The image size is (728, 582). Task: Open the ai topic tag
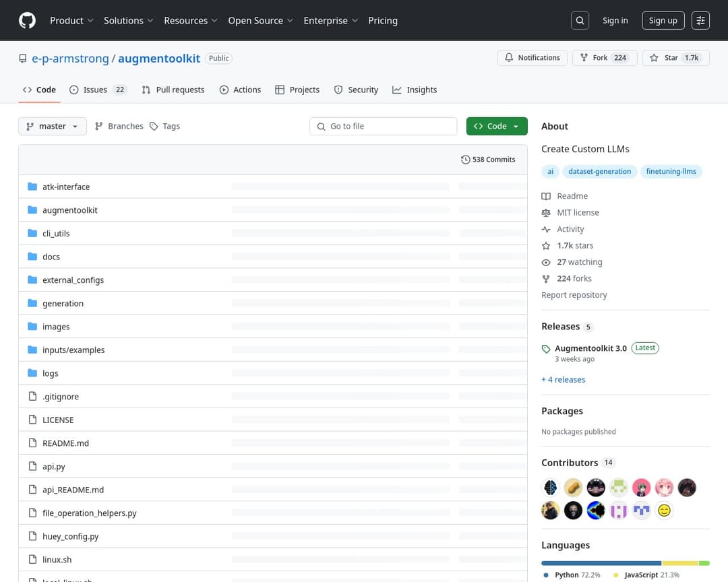(550, 171)
